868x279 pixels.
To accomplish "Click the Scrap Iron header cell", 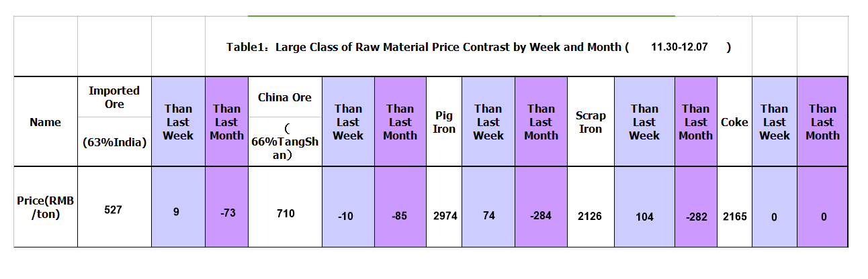I will [x=591, y=122].
